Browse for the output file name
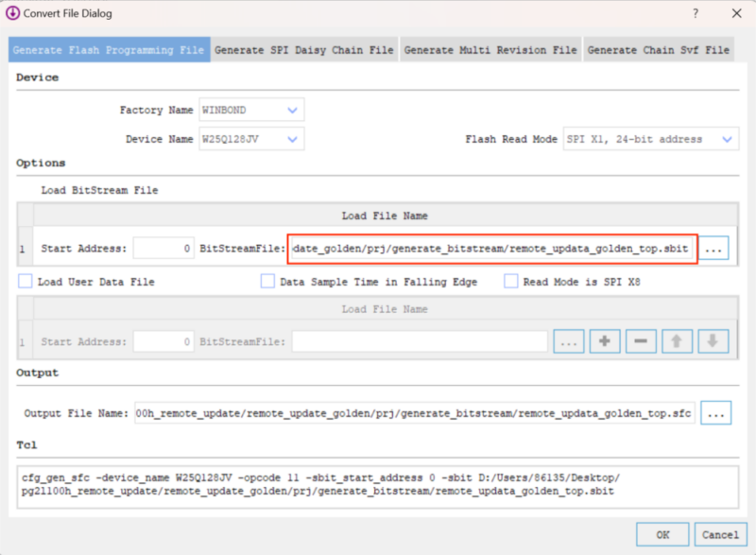The image size is (756, 555). tap(716, 413)
